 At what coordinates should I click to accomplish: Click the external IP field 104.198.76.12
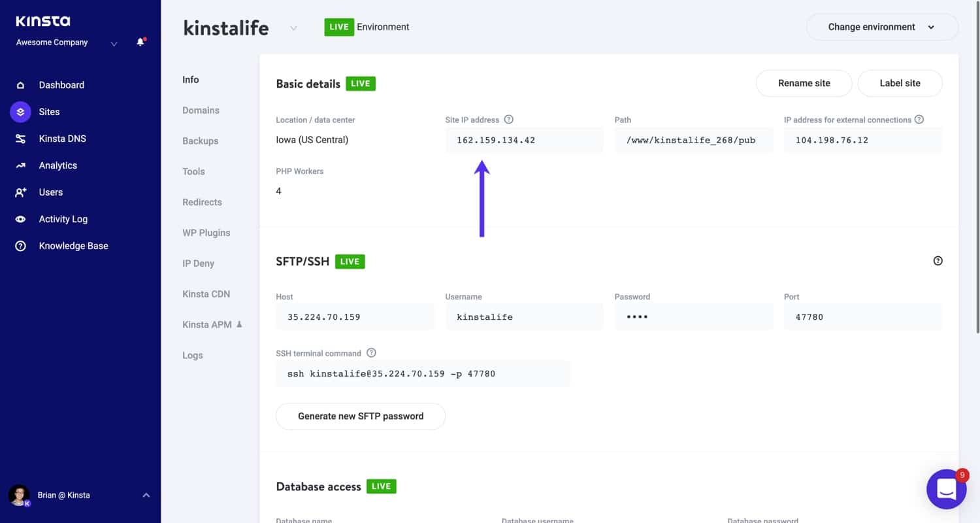coord(863,140)
